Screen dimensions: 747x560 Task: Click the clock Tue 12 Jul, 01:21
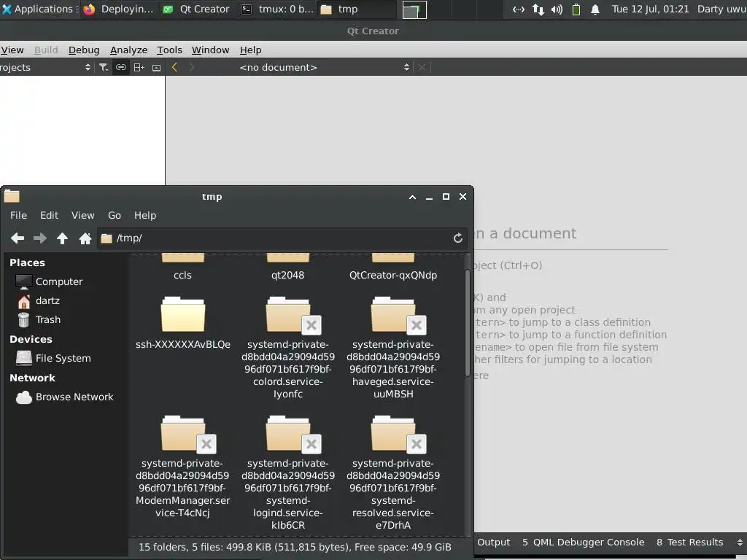(x=650, y=9)
